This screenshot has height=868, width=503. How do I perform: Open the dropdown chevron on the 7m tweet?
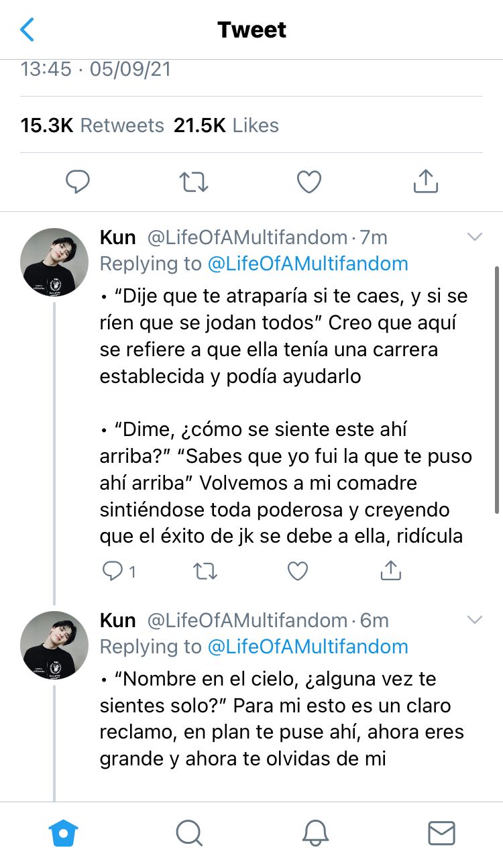(475, 237)
